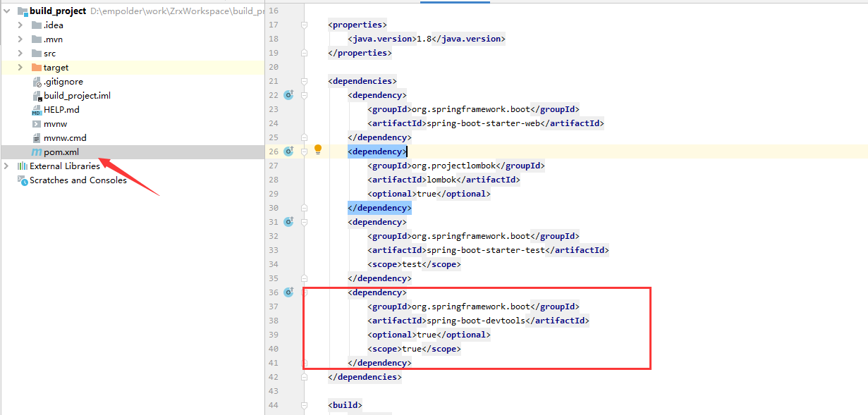Fold the properties block at line 17
The width and height of the screenshot is (868, 415).
(x=305, y=25)
